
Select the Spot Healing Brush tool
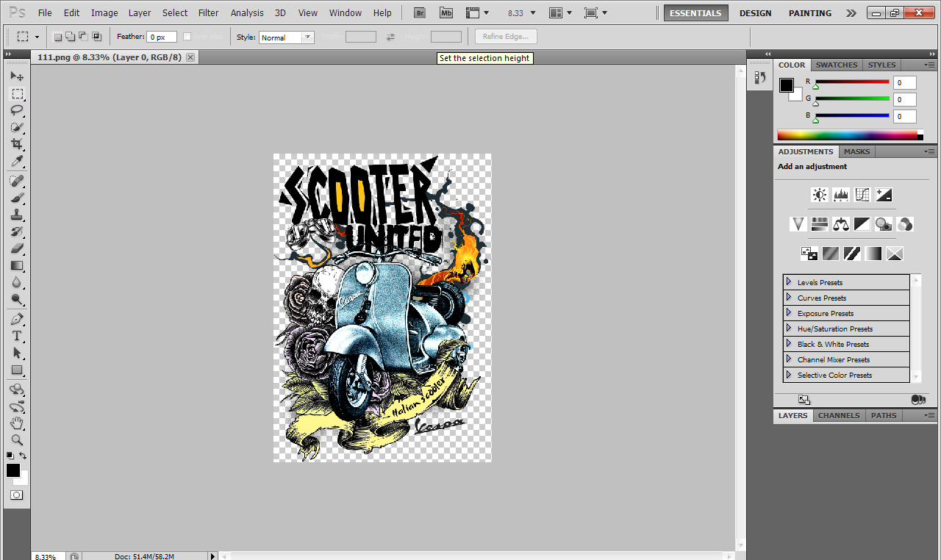[17, 181]
